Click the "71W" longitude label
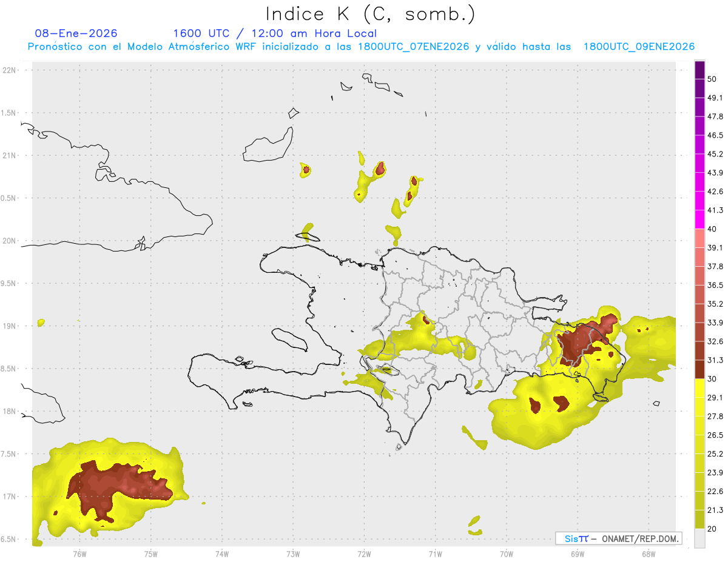Image resolution: width=728 pixels, height=562 pixels. pyautogui.click(x=435, y=554)
